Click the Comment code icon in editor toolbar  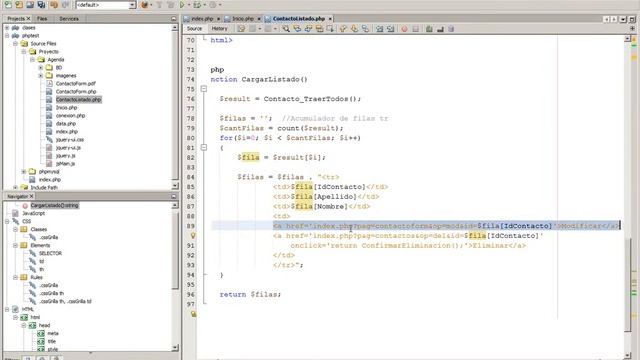click(x=429, y=29)
